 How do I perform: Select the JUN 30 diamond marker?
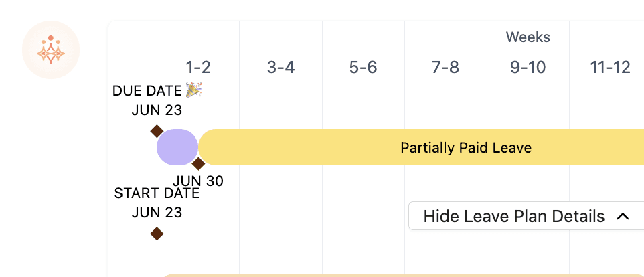tap(198, 163)
